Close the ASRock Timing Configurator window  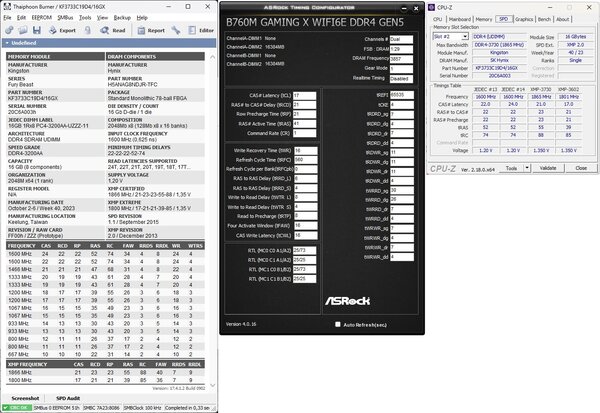[x=416, y=8]
